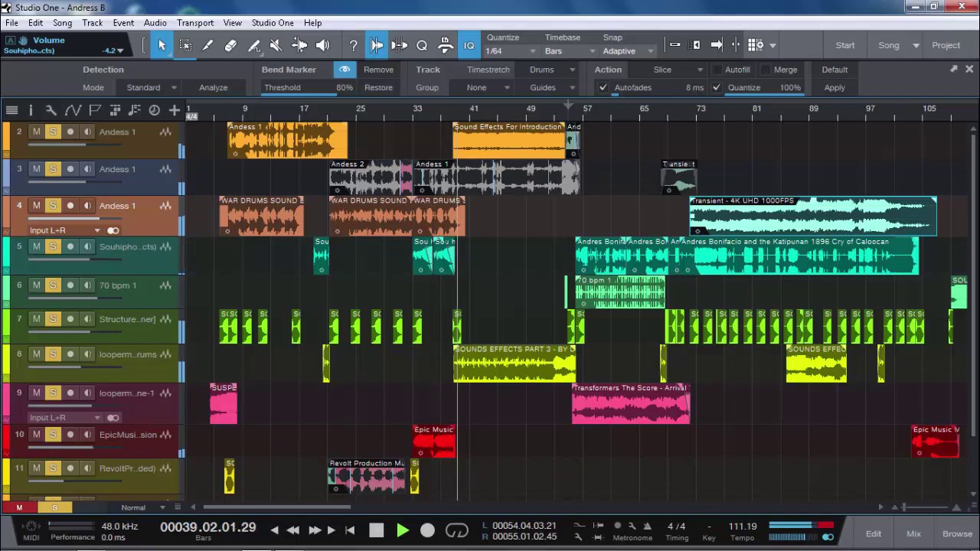
Task: Open the Studio One menu
Action: tap(273, 23)
